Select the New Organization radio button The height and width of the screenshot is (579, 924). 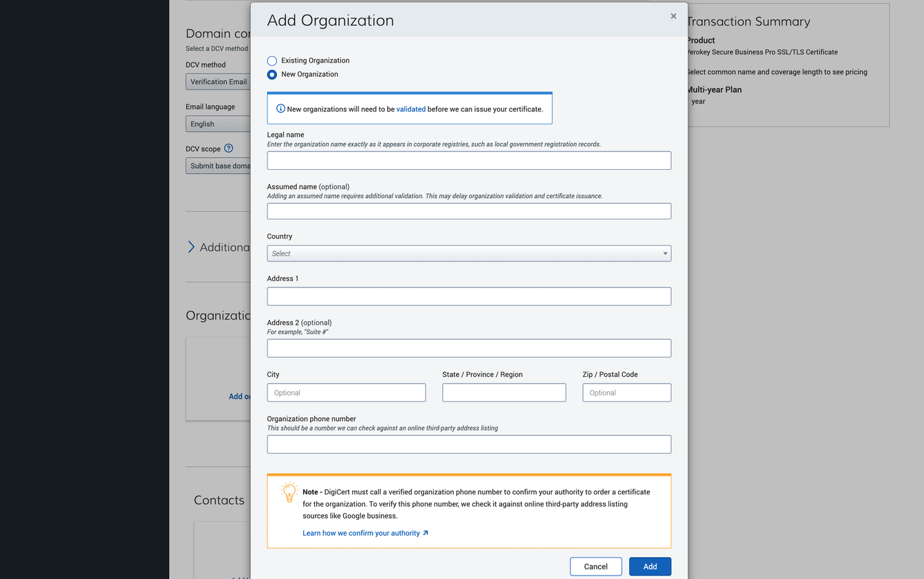(272, 74)
